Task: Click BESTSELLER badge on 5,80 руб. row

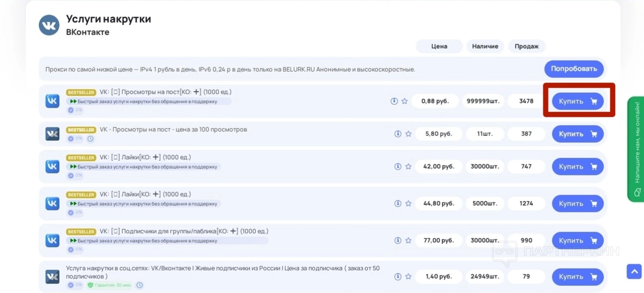Action: click(x=81, y=130)
